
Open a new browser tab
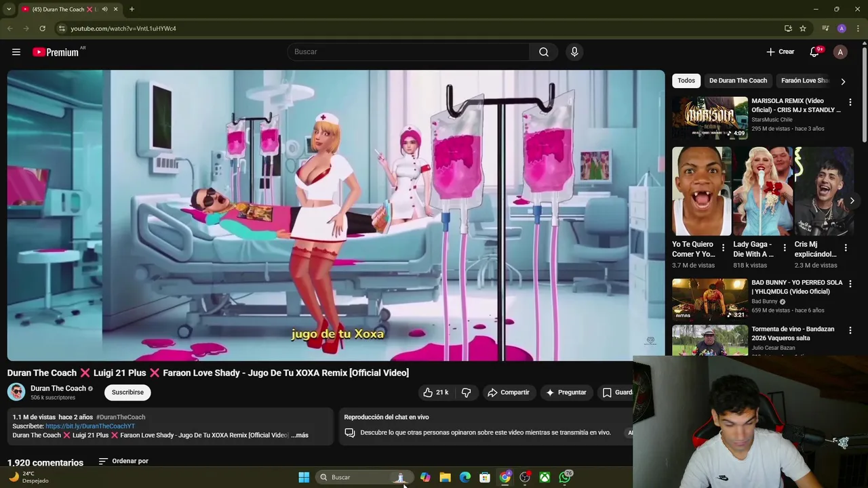(132, 9)
